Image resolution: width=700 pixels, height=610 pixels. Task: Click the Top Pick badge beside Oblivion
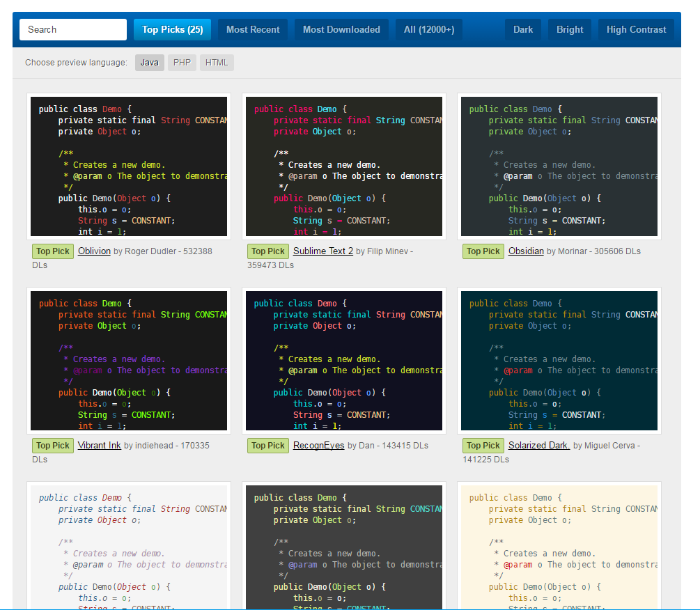(53, 251)
